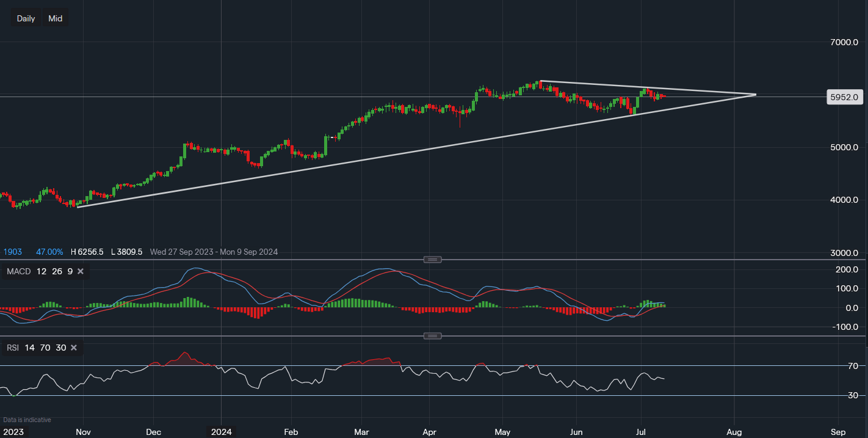Click the blue 47.00% statistic

(x=49, y=252)
